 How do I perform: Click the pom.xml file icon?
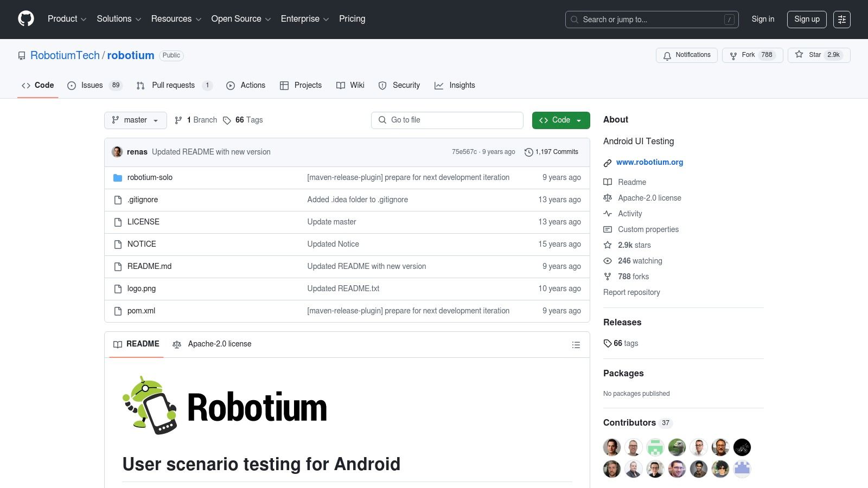point(118,311)
